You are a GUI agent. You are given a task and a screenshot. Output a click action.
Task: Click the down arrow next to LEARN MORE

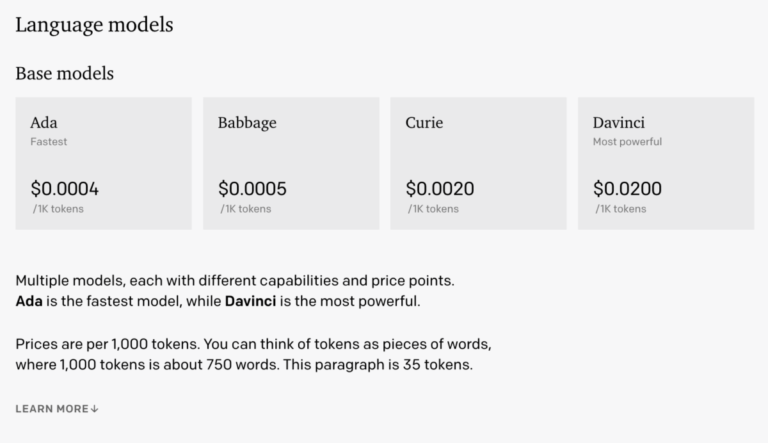point(95,409)
